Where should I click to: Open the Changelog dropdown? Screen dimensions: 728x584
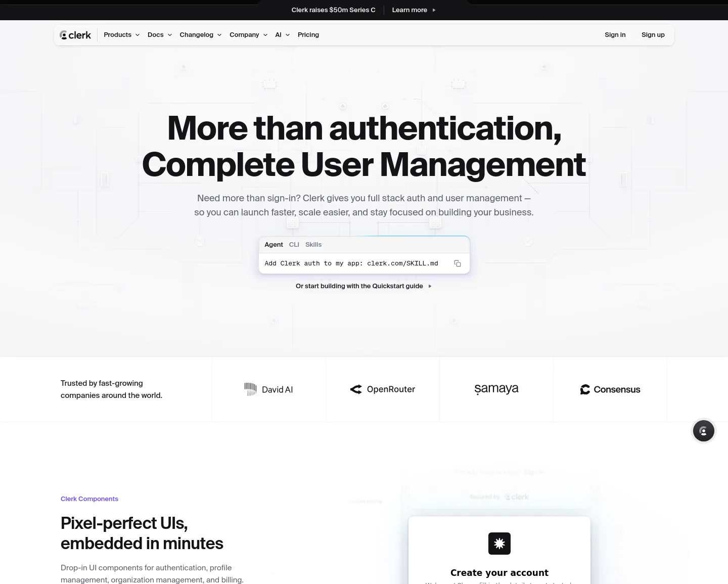pyautogui.click(x=201, y=35)
